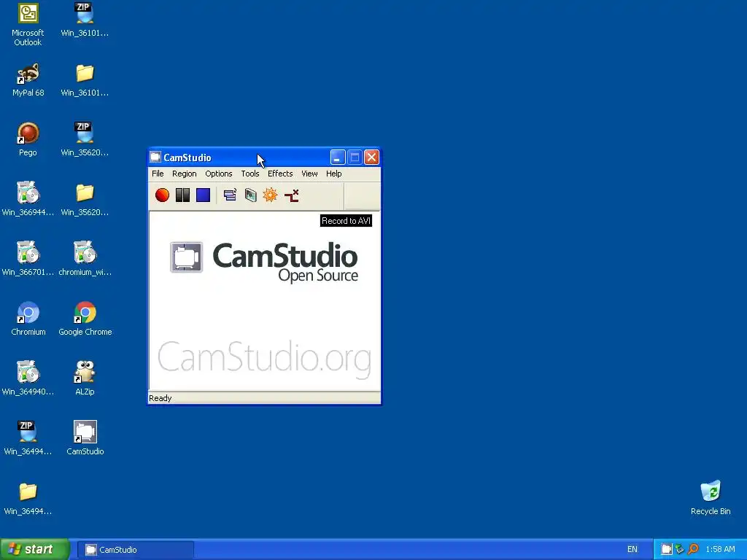Start recording with the red Record button
The height and width of the screenshot is (560, 747).
[162, 195]
